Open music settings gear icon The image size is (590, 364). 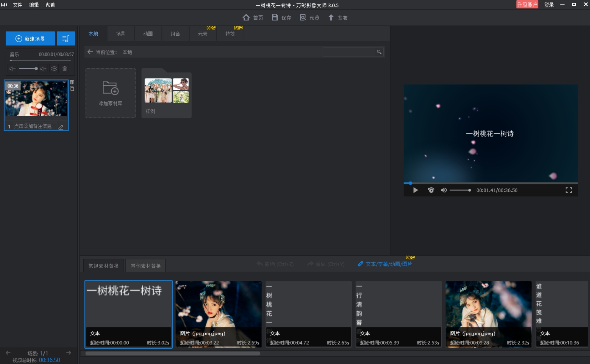click(54, 68)
